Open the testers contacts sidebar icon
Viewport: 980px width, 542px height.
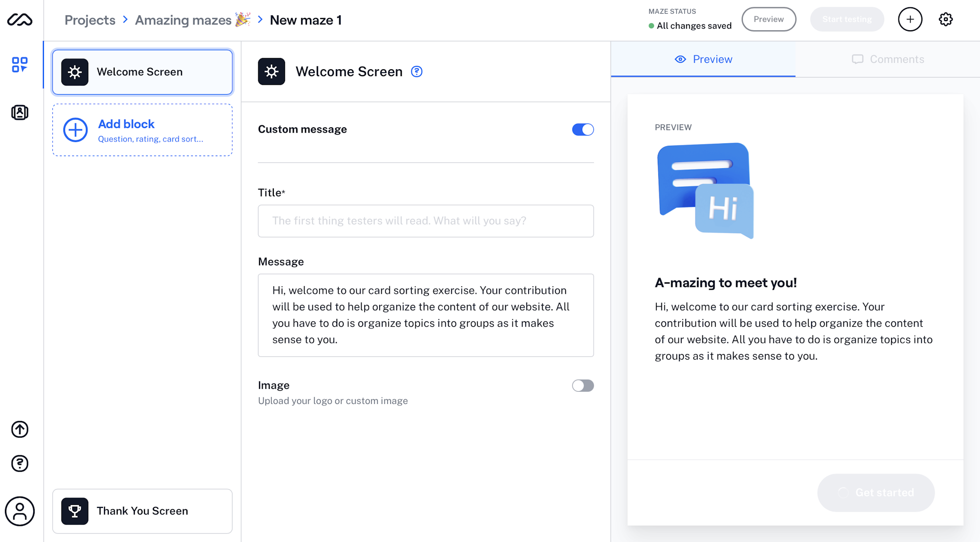point(20,113)
